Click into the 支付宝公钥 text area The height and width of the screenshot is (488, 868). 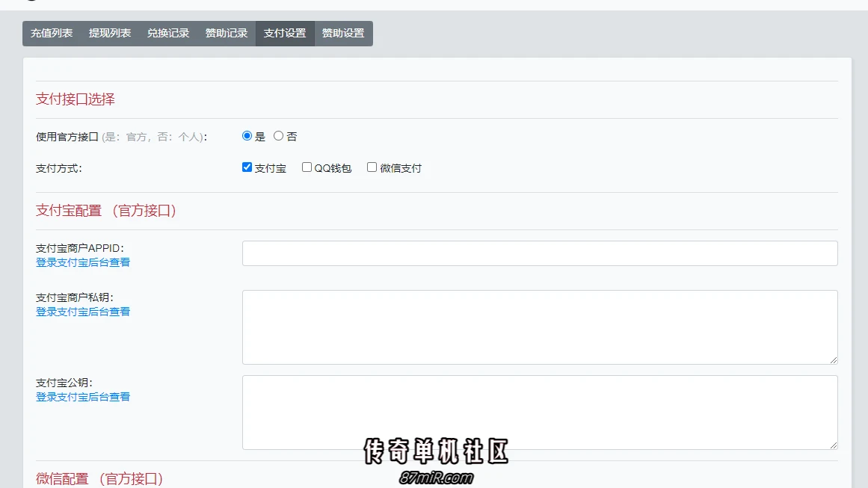(x=540, y=413)
